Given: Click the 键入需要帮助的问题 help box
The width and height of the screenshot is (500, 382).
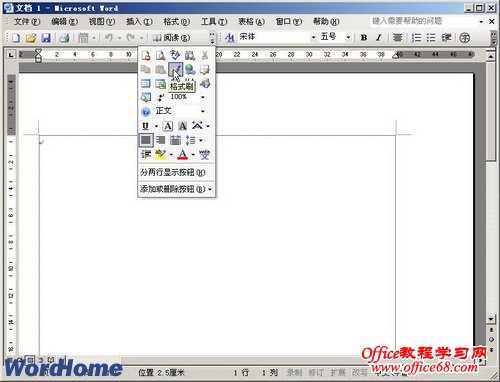Looking at the screenshot, I should click(x=423, y=21).
